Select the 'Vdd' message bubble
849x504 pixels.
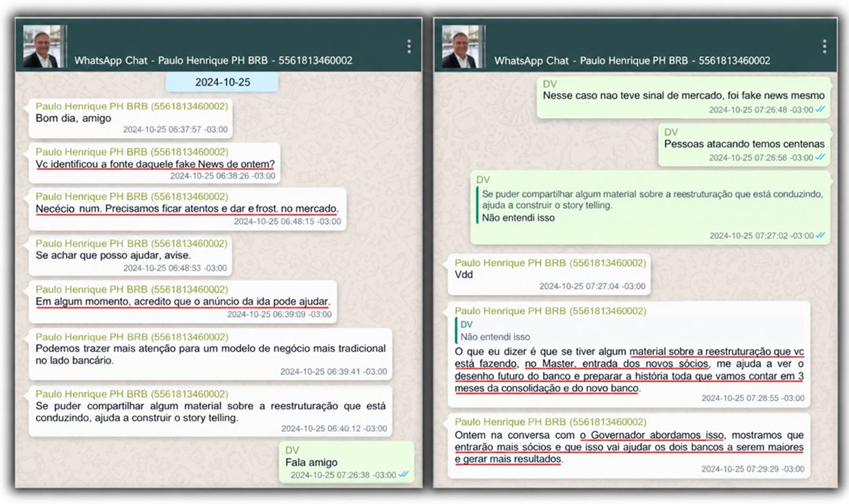(x=549, y=274)
